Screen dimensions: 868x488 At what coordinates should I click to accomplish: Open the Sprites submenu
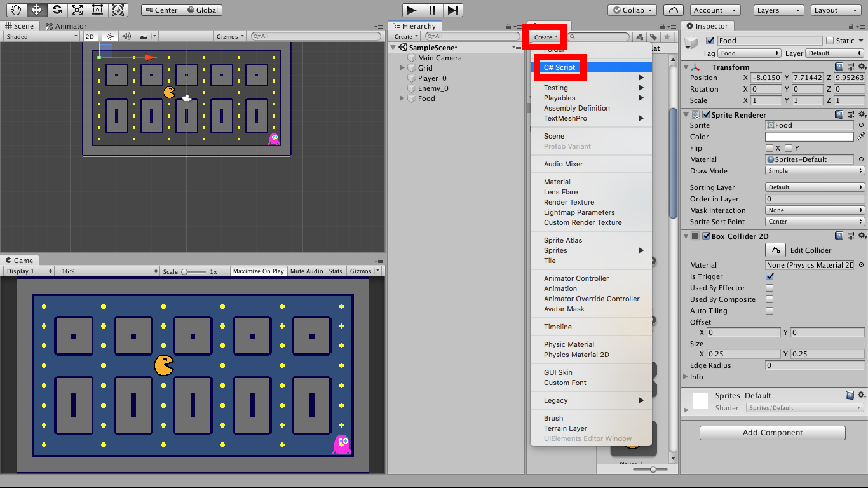coord(591,250)
